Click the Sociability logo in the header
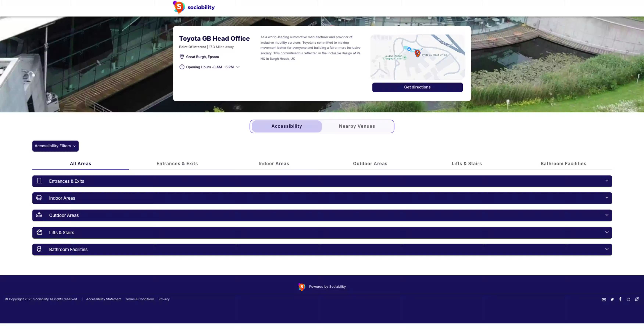 click(x=194, y=7)
